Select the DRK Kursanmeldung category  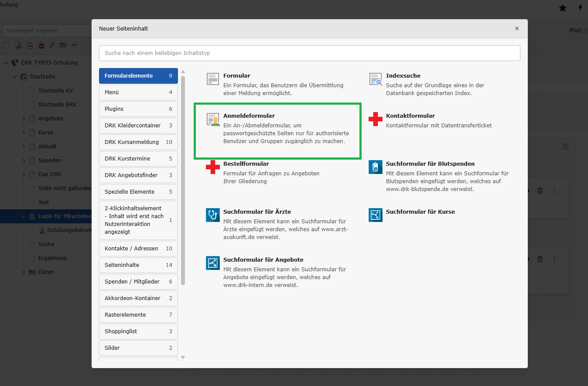pyautogui.click(x=138, y=142)
